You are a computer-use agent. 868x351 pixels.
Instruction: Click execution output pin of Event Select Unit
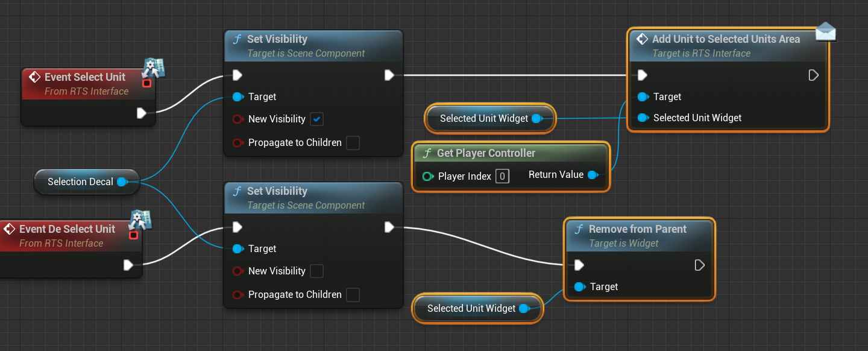(x=142, y=113)
